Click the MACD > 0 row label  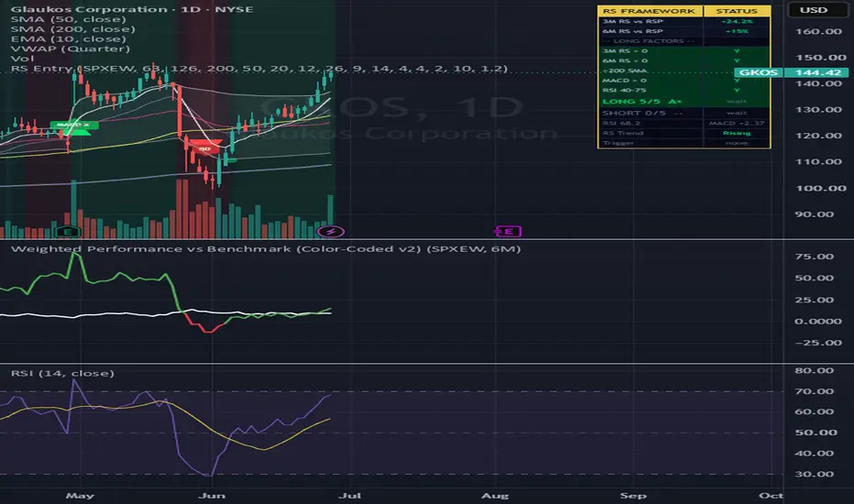click(x=624, y=80)
